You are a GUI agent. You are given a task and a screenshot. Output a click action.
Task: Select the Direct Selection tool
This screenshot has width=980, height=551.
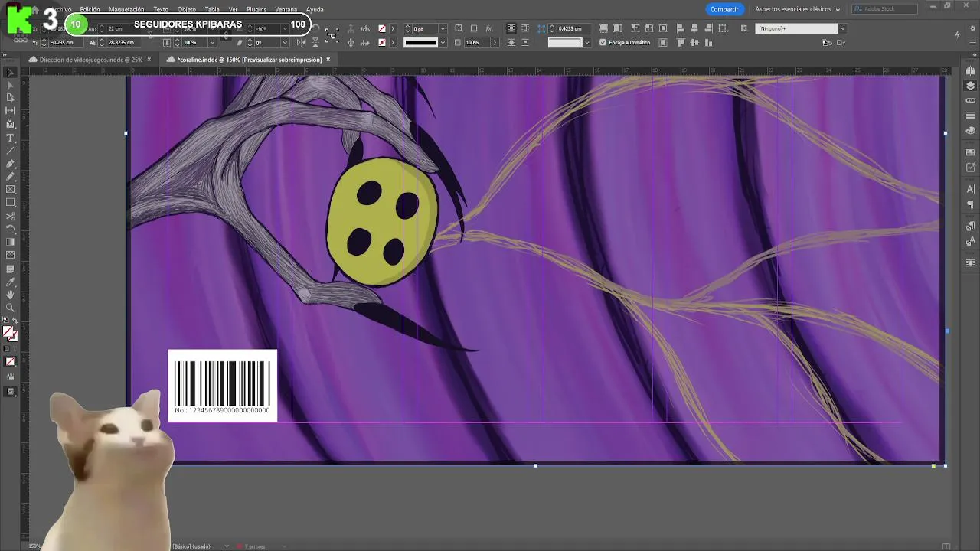coord(10,85)
